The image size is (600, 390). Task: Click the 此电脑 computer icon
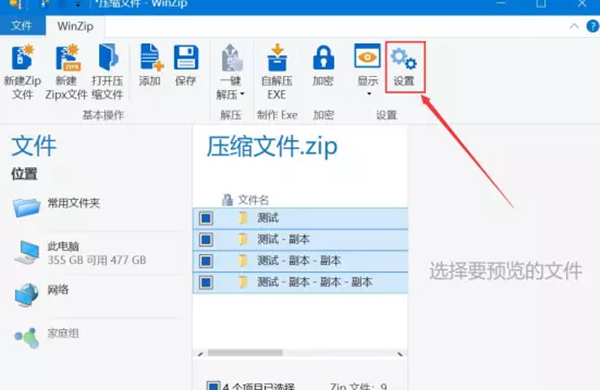point(28,253)
